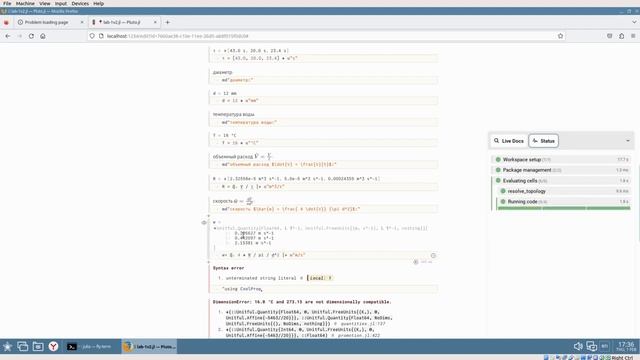Open the Firefox application menu

point(633,36)
